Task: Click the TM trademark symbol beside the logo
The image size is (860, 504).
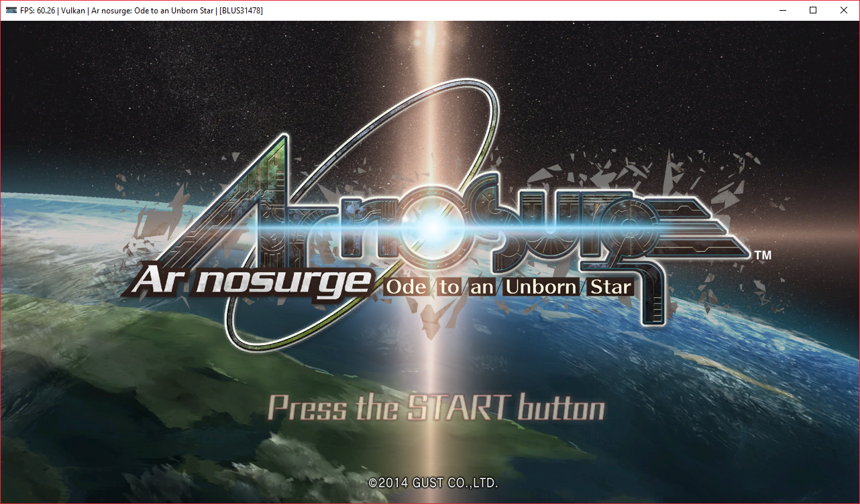Action: click(763, 255)
